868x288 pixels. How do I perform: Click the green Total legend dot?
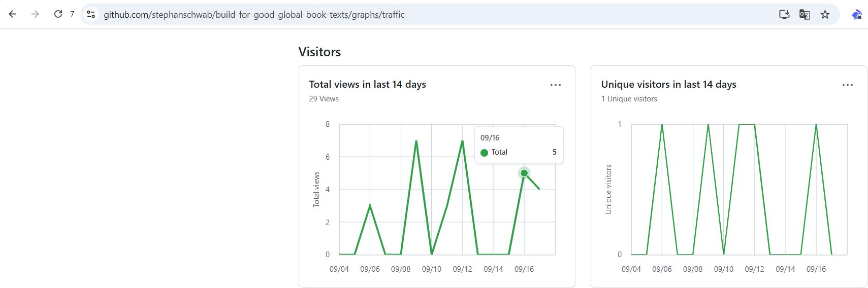tap(484, 153)
